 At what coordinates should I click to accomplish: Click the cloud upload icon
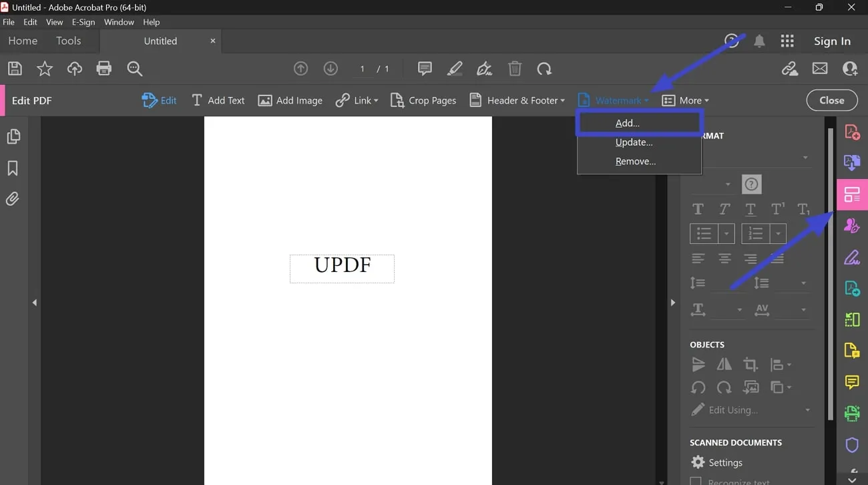click(x=74, y=68)
